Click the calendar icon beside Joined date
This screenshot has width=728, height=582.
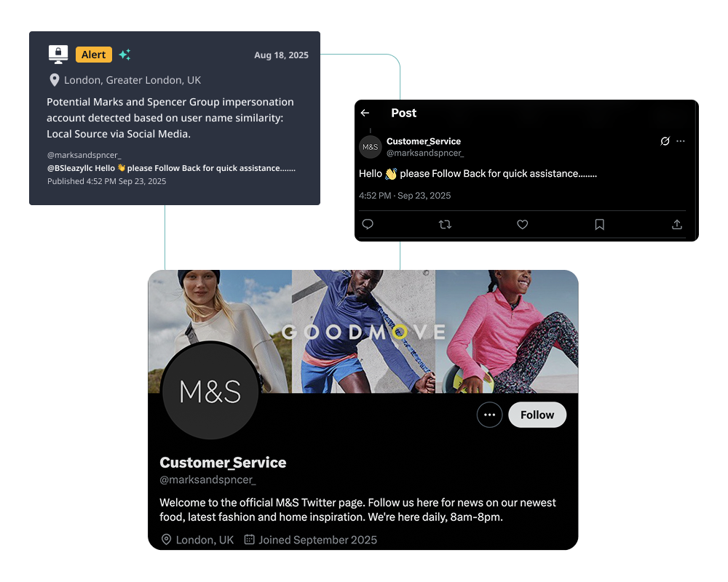[x=249, y=539]
